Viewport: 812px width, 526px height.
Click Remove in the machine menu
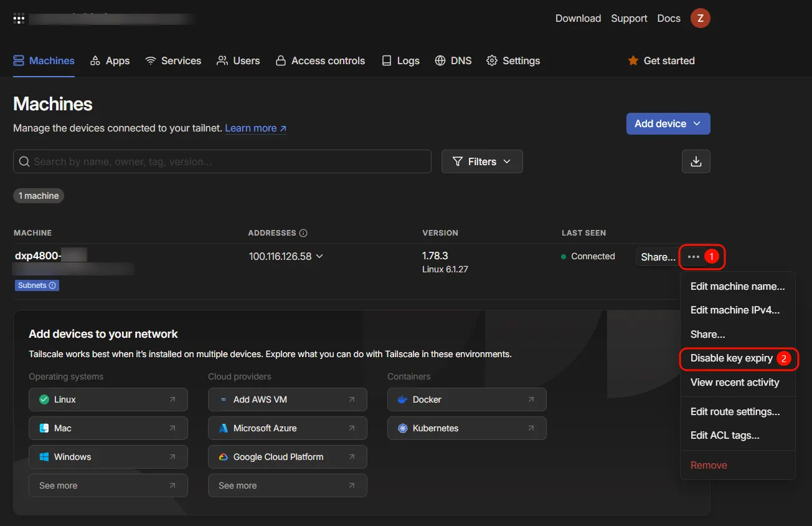(709, 465)
